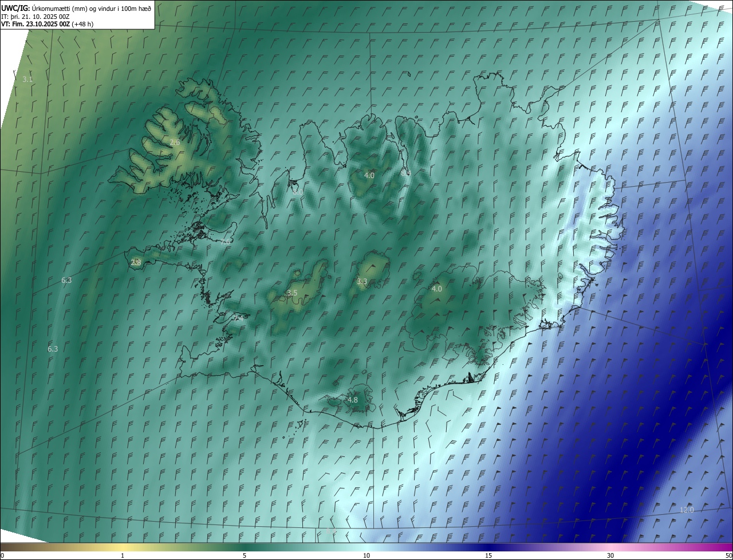Click the '50' tick on the color scale
The height and width of the screenshot is (560, 733).
click(x=728, y=555)
